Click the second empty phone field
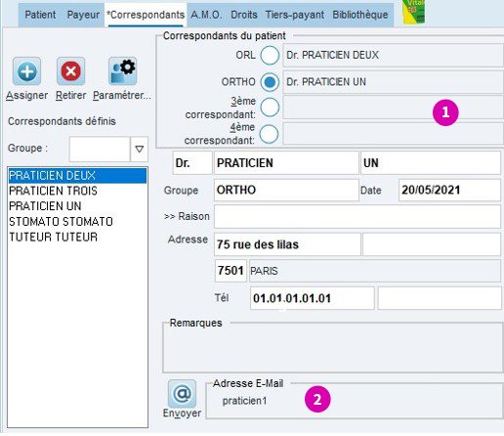The image size is (504, 436). (x=440, y=298)
